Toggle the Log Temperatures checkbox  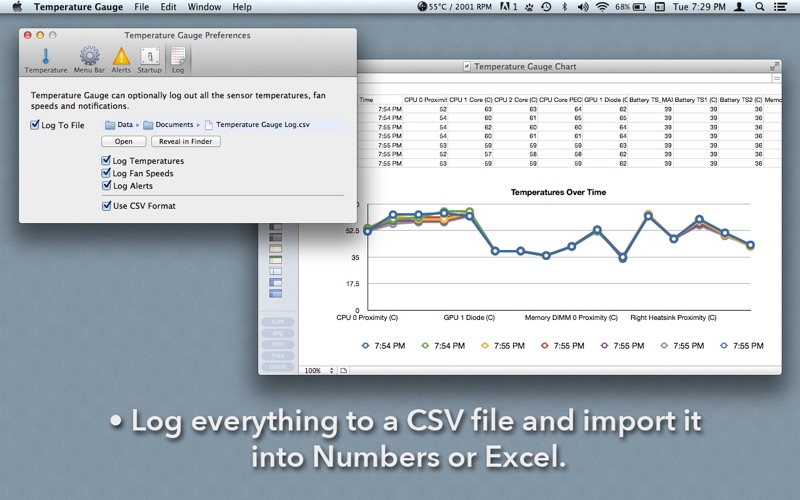(x=107, y=161)
